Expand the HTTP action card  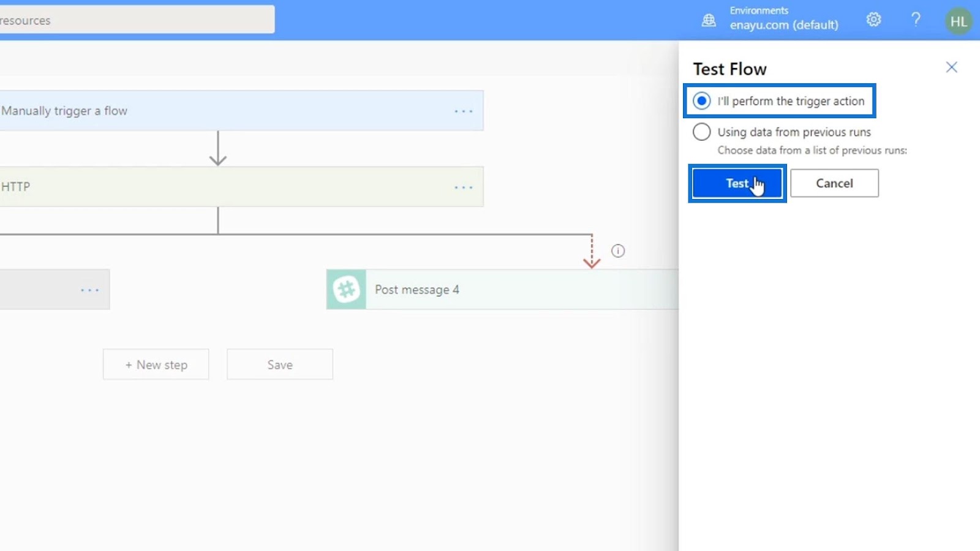241,187
